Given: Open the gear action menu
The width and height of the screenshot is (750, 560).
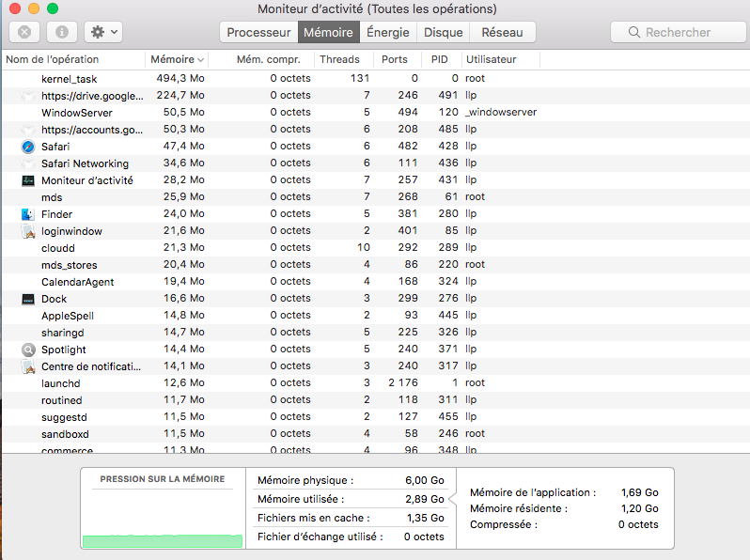Looking at the screenshot, I should [x=103, y=32].
